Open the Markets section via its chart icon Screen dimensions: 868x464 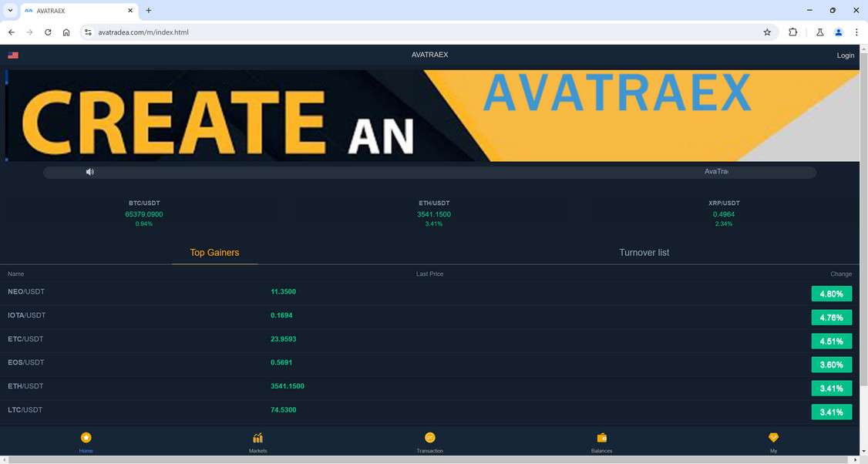(257, 440)
